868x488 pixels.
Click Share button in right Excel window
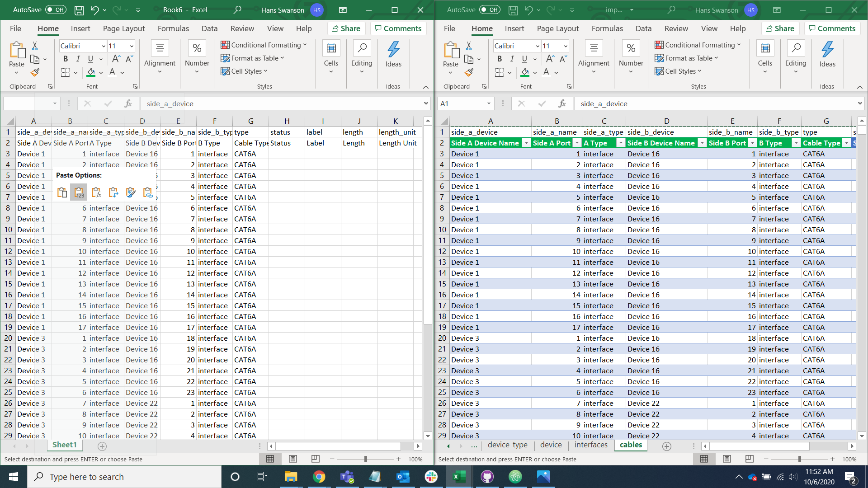click(x=780, y=28)
